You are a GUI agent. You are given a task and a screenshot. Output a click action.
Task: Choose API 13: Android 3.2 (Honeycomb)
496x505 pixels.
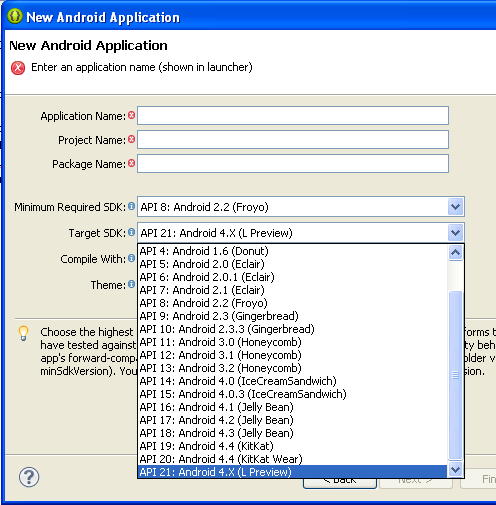[x=292, y=368]
